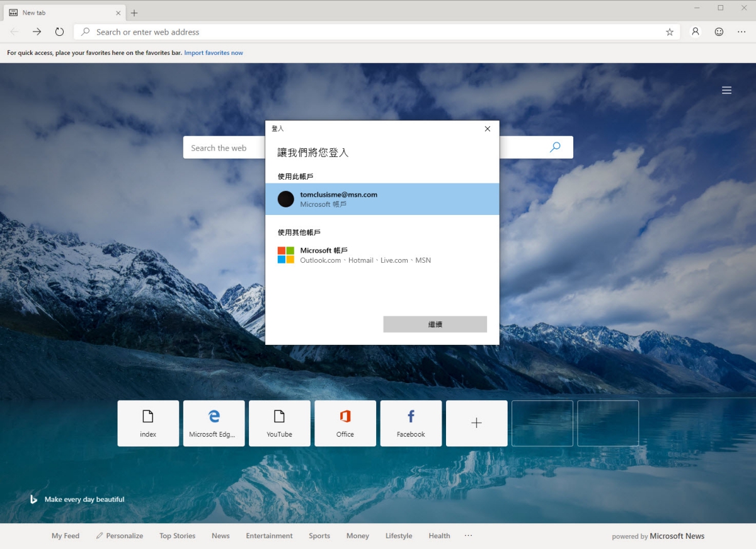Click the Bing logo icon
Image resolution: width=756 pixels, height=549 pixels.
coord(33,499)
